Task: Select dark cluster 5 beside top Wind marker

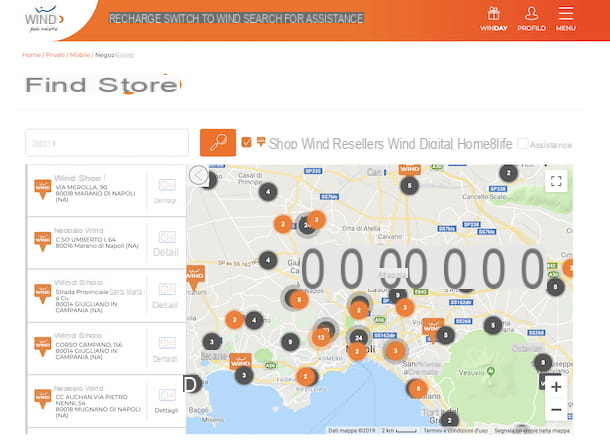Action: point(409,186)
